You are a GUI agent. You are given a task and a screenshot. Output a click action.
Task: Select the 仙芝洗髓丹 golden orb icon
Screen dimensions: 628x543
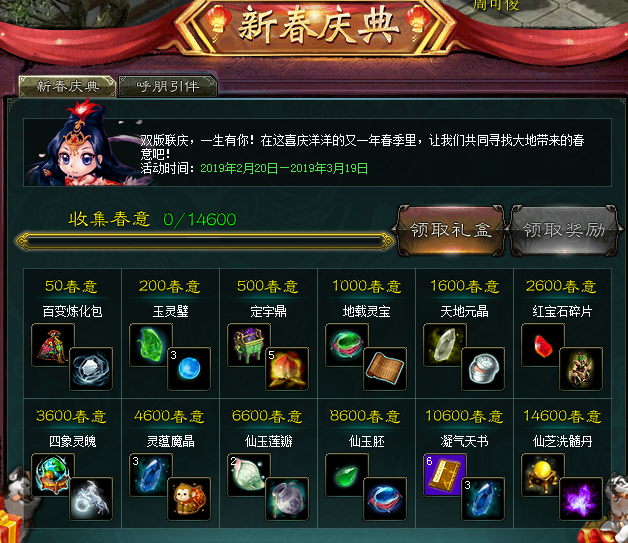tap(543, 475)
